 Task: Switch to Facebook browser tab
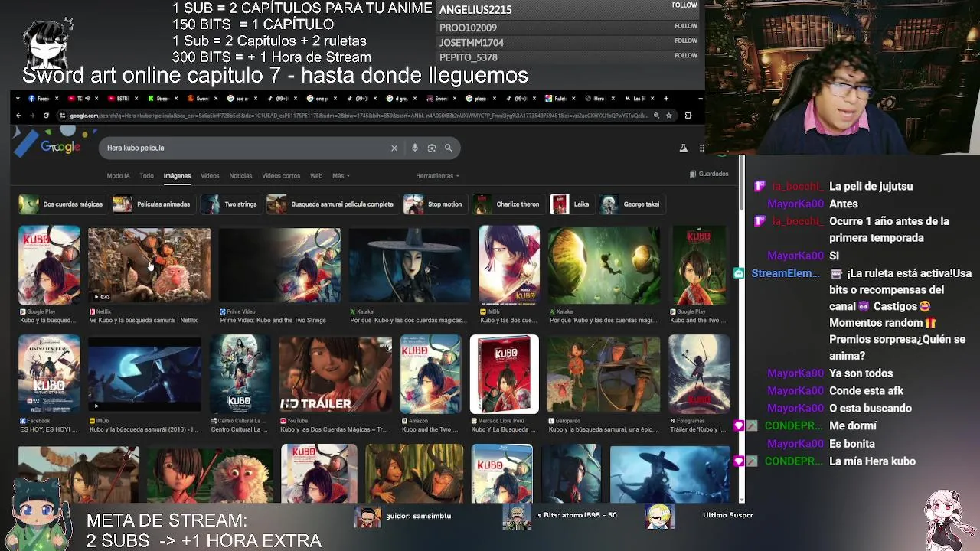(x=45, y=98)
